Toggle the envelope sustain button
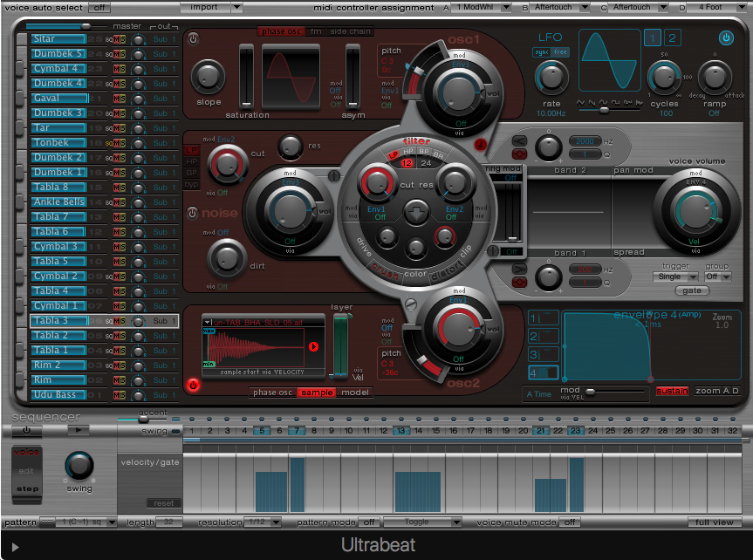This screenshot has width=753, height=560. (672, 391)
